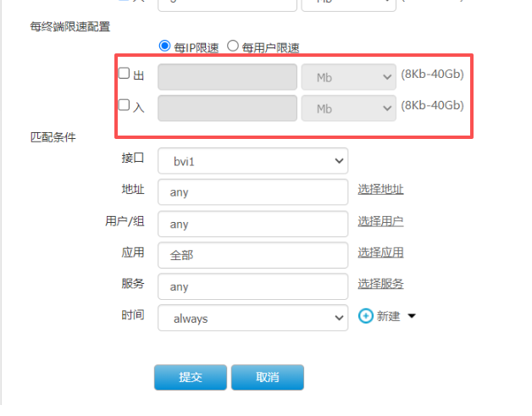Select the 每IP限速 radio button
The image size is (532, 416).
164,47
